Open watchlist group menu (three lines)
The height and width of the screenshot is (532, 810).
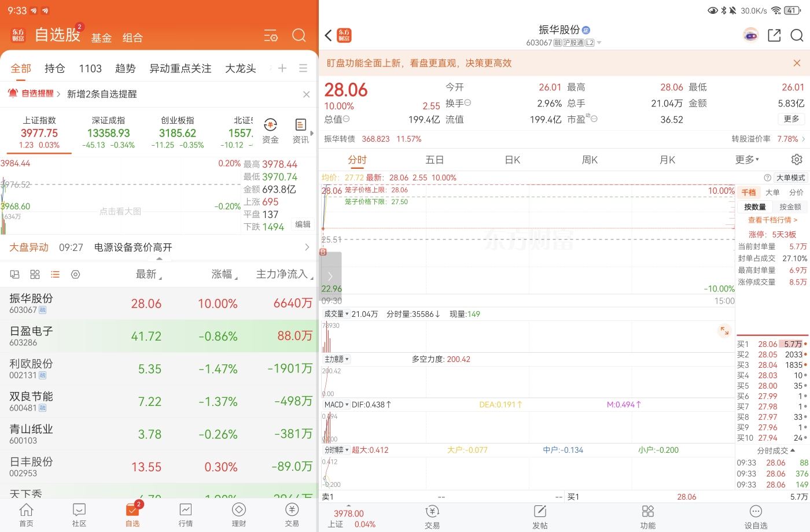pos(303,68)
